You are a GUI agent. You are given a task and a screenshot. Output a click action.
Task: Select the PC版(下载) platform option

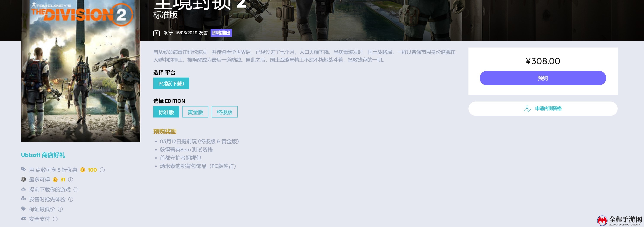coord(171,83)
